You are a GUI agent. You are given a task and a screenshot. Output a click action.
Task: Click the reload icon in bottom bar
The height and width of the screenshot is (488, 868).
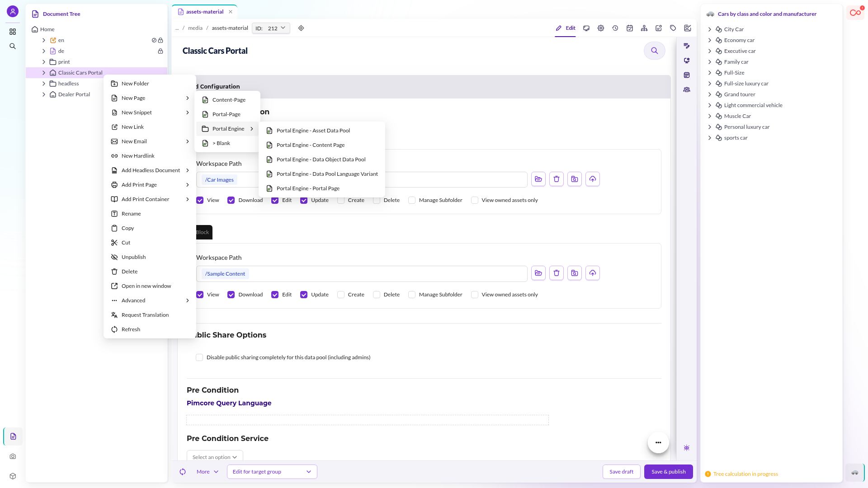(183, 472)
